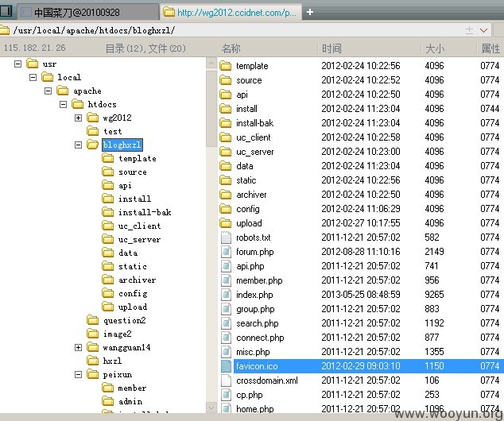
Task: Expand the wangguan14 tree node
Action: 78,347
